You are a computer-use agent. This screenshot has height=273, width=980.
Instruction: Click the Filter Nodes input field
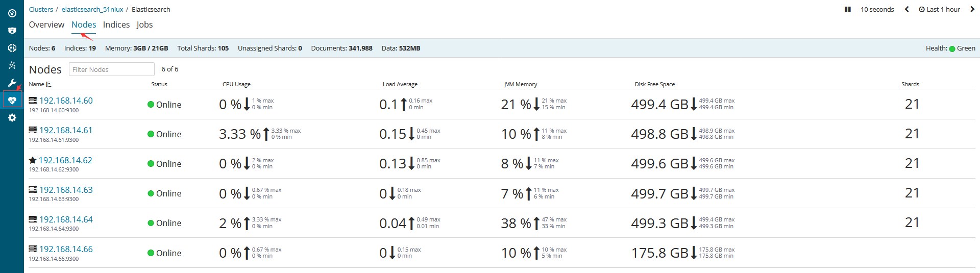(111, 69)
